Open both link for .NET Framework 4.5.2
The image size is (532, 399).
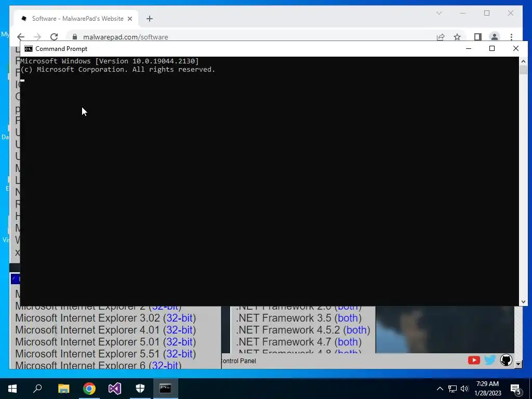point(356,330)
